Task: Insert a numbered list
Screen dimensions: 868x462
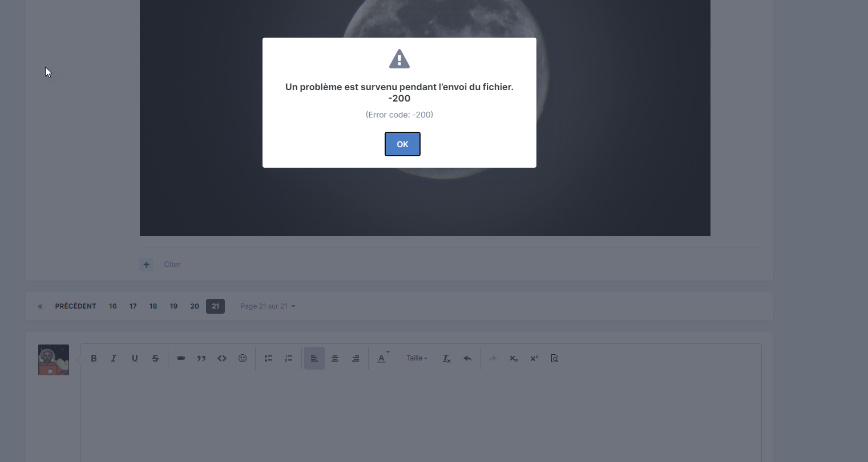Action: [x=289, y=358]
